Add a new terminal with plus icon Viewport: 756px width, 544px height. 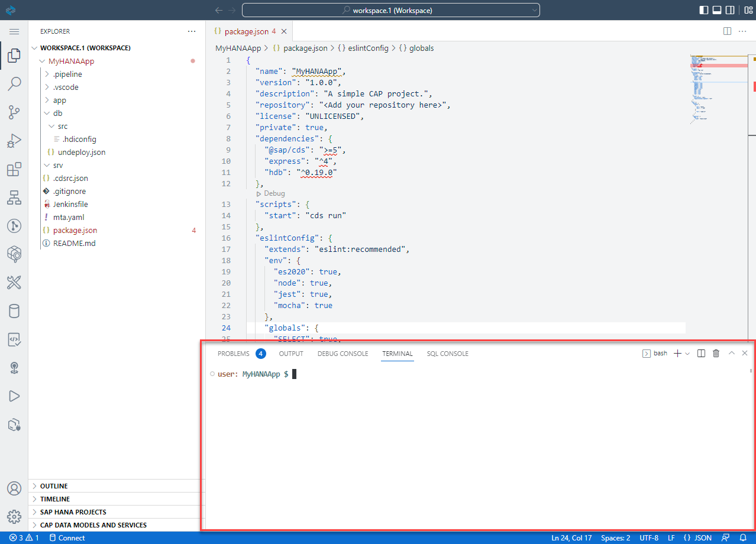[678, 353]
